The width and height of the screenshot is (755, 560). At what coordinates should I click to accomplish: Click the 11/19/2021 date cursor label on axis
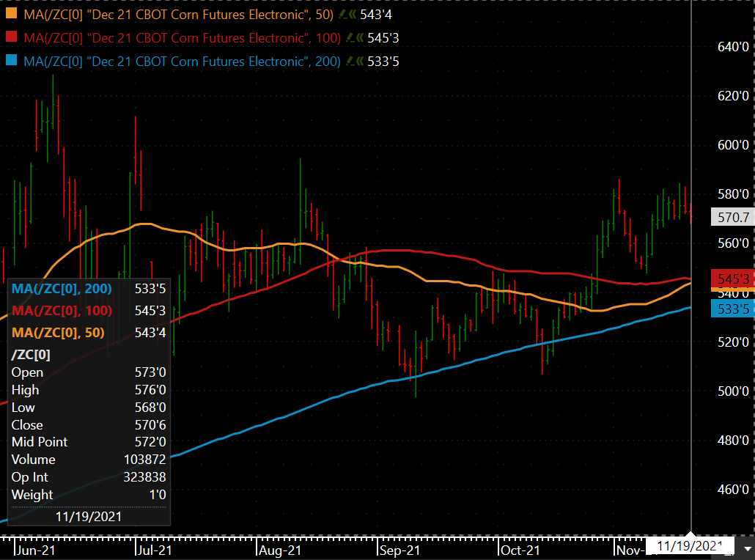[690, 546]
